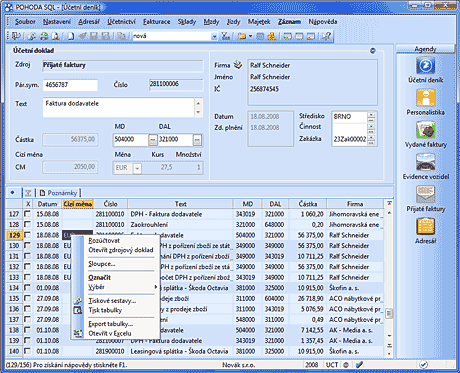Select Export tabulky... in the context menu
This screenshot has width=460, height=373.
(x=111, y=324)
